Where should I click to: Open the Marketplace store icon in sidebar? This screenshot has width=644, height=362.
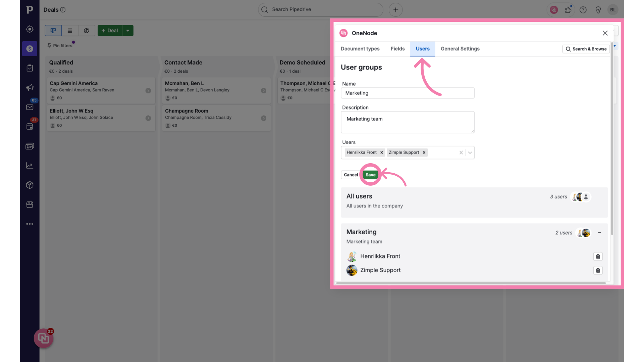click(30, 204)
